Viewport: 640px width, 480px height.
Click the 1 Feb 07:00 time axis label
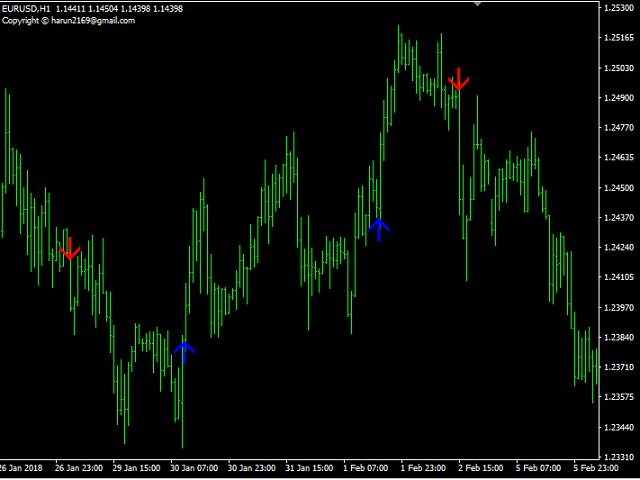coord(365,468)
